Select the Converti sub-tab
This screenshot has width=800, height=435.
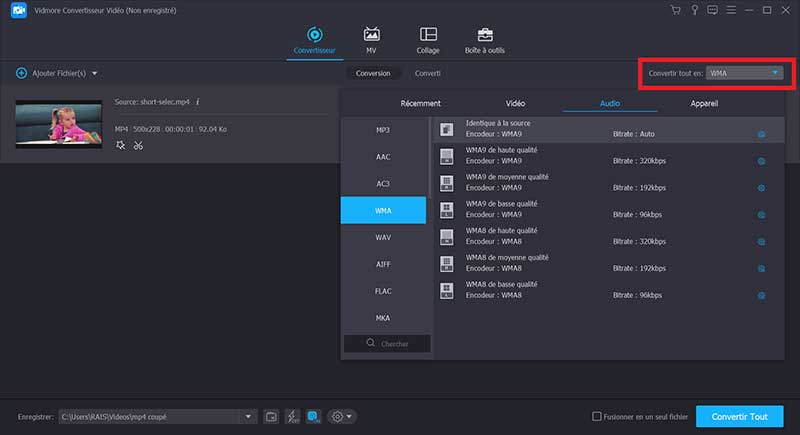click(428, 73)
